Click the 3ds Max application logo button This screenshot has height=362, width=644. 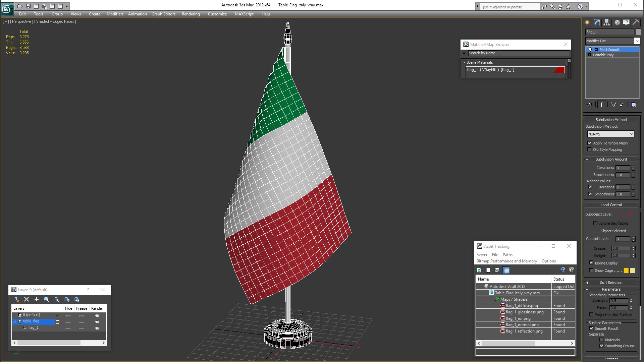(x=7, y=9)
